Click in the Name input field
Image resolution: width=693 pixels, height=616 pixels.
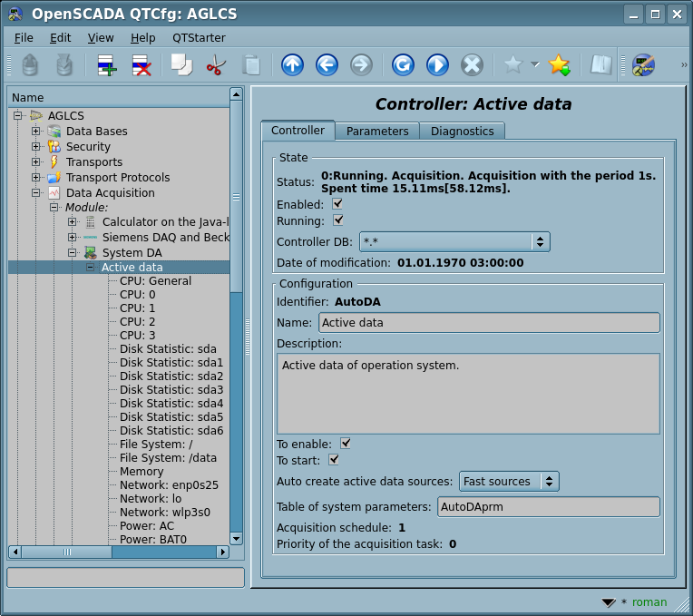[489, 323]
